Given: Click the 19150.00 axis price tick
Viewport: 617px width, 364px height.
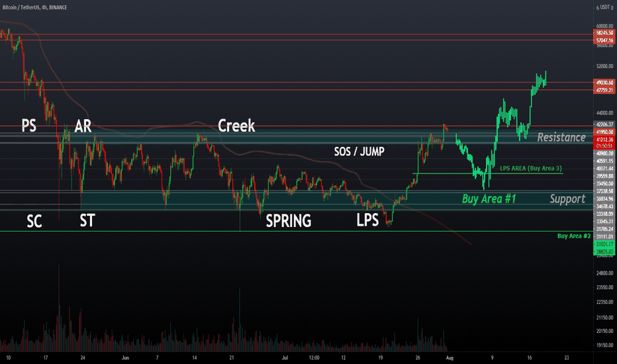Looking at the screenshot, I should 605,345.
